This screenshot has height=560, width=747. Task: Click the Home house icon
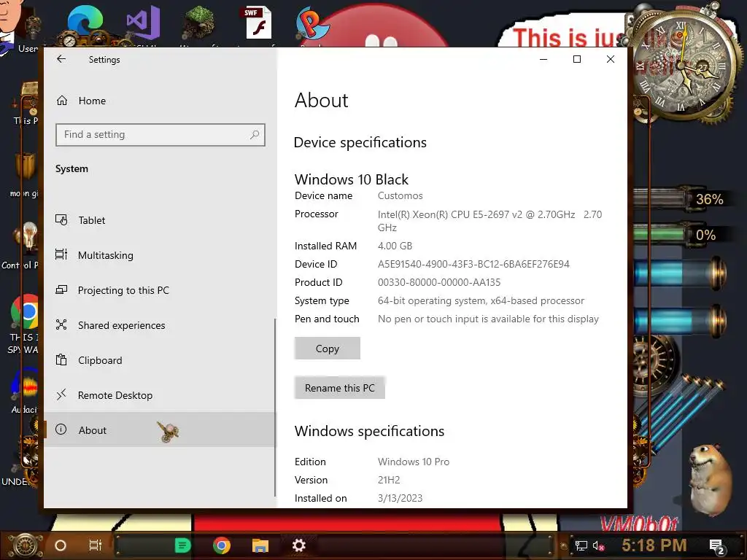[x=62, y=101]
